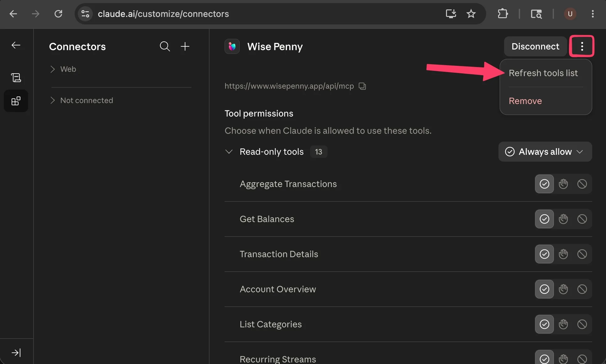The height and width of the screenshot is (364, 606).
Task: Select the connectors grid icon in sidebar
Action: tap(16, 101)
